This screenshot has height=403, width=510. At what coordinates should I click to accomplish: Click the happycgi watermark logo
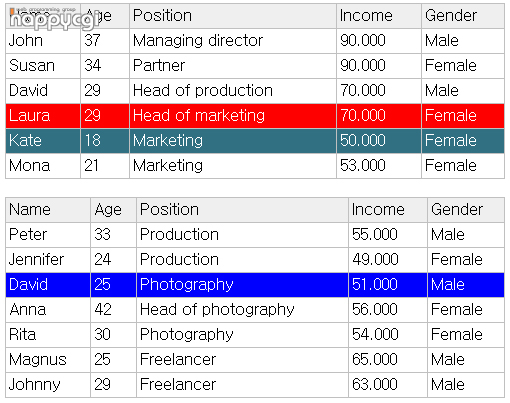click(x=53, y=19)
